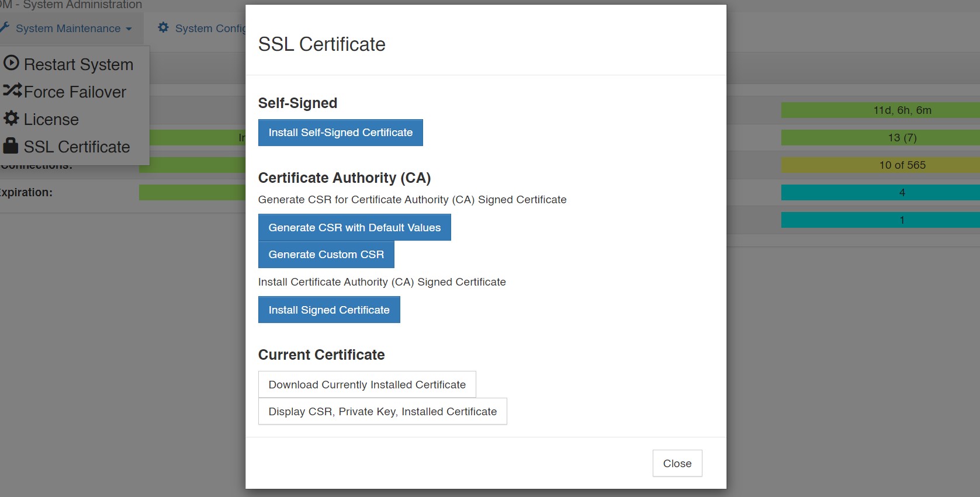Viewport: 980px width, 497px height.
Task: Click Install Signed Certificate
Action: [x=329, y=310]
